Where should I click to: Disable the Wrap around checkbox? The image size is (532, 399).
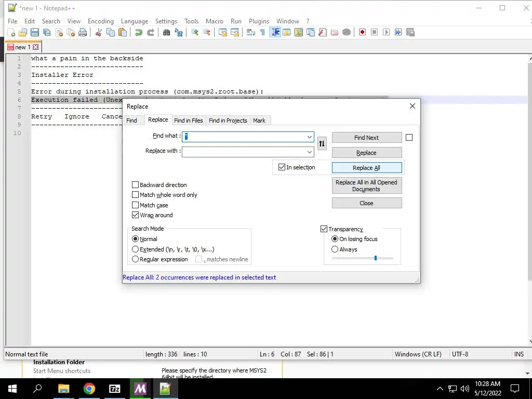click(x=135, y=215)
